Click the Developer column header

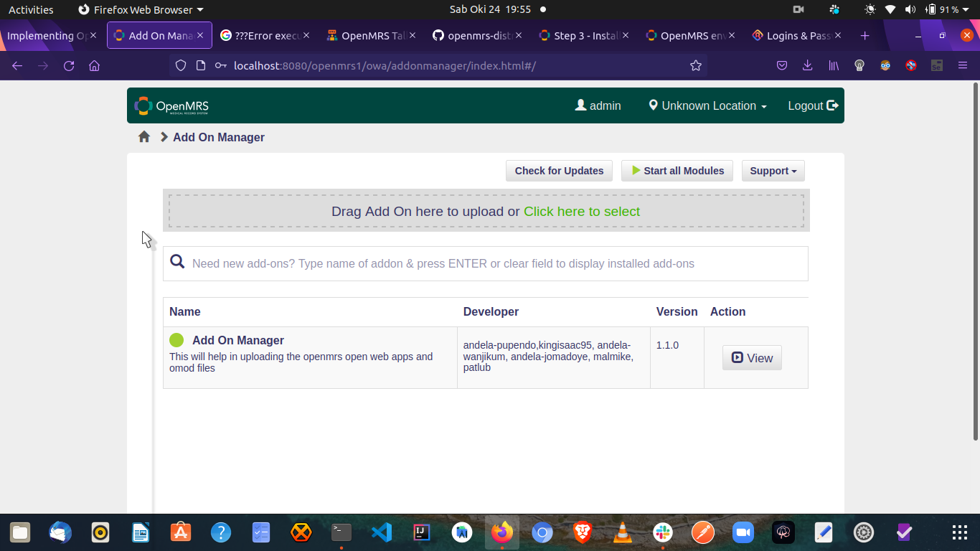coord(491,311)
